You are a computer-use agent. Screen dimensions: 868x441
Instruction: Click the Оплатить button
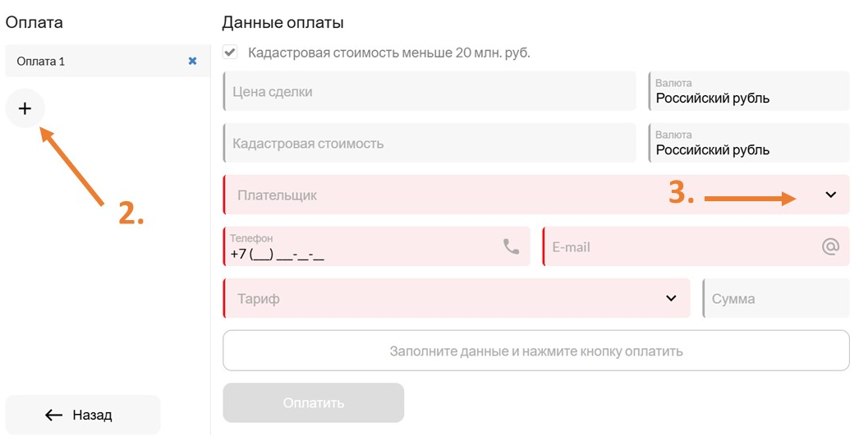(314, 403)
